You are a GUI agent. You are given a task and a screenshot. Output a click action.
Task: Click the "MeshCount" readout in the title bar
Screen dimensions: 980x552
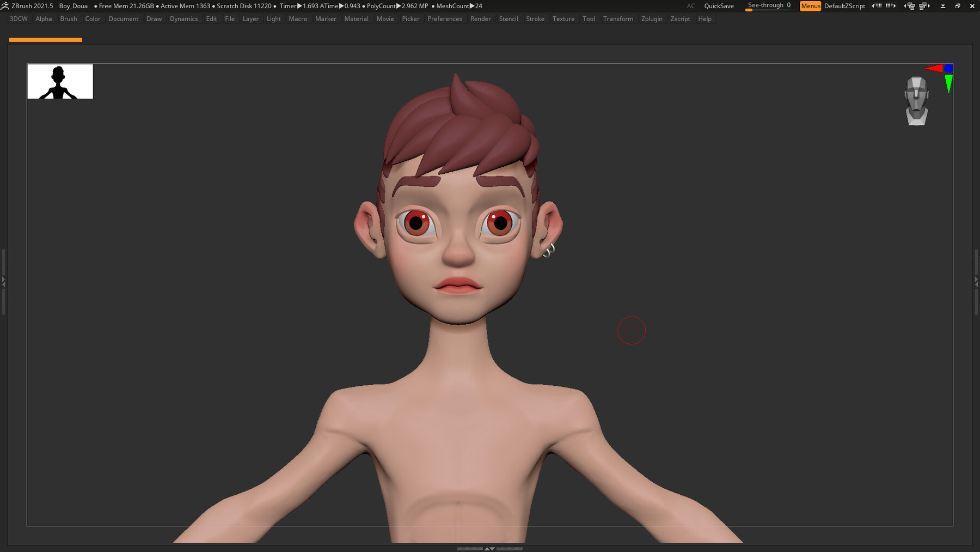(x=460, y=6)
